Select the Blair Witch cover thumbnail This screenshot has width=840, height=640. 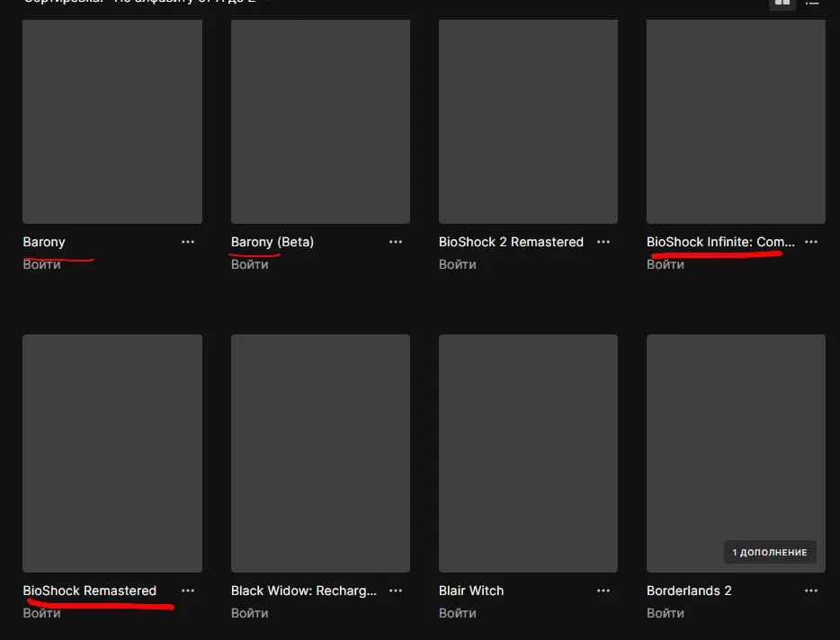(x=528, y=453)
